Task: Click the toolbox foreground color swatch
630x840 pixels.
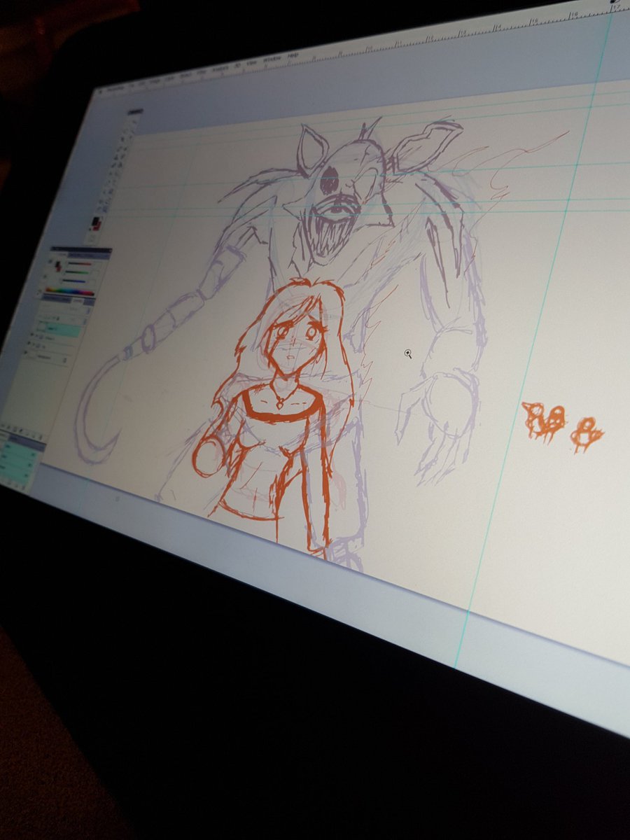Action: [94, 220]
